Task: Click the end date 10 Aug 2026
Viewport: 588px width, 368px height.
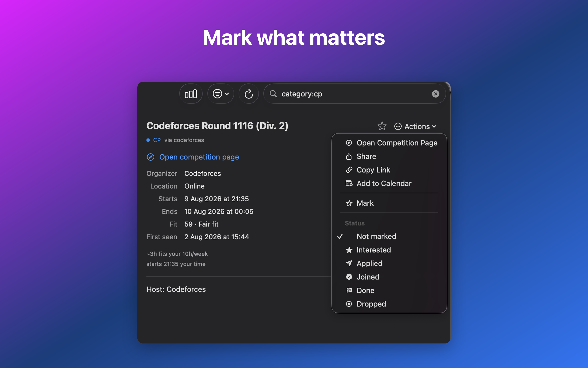Action: (x=219, y=212)
